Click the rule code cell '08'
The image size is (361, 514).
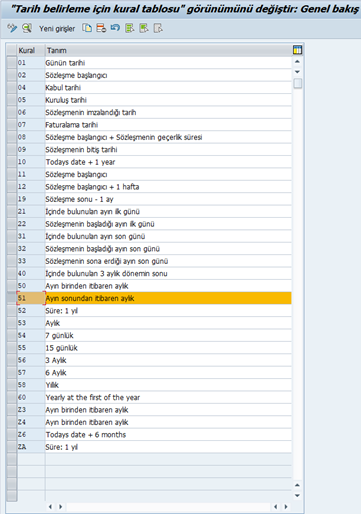point(31,137)
